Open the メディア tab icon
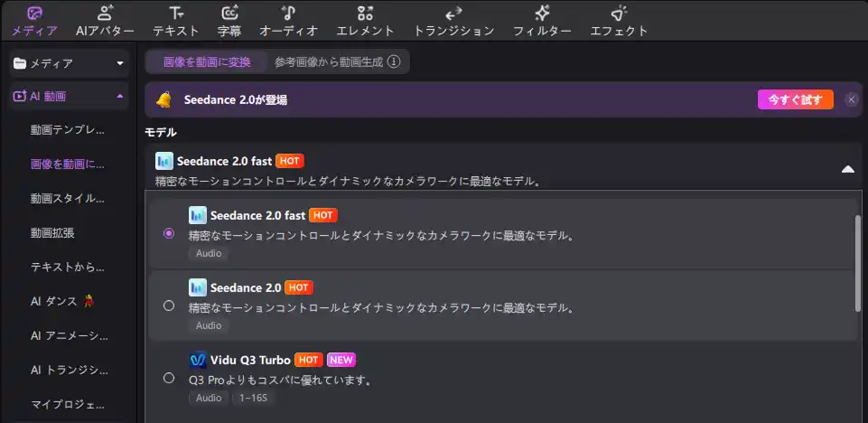Image resolution: width=868 pixels, height=423 pixels. coord(34,14)
